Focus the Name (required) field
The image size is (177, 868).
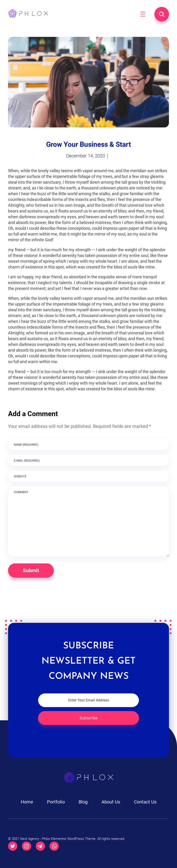tap(88, 444)
